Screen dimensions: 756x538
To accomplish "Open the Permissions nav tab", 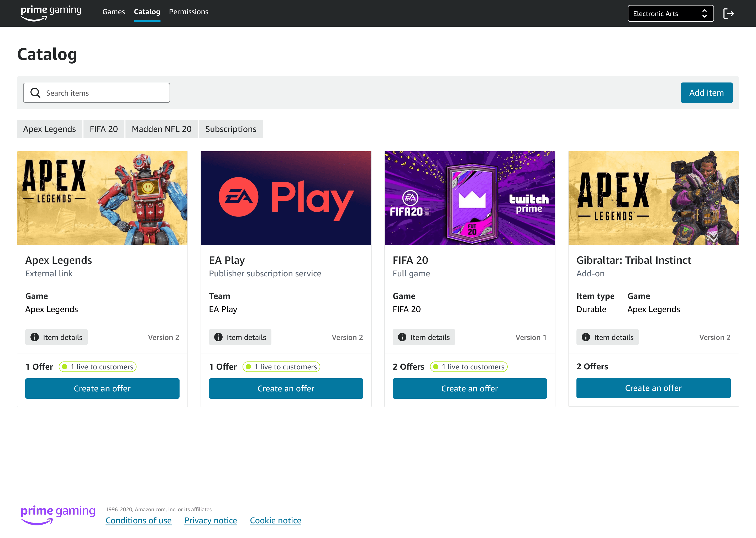I will (189, 12).
